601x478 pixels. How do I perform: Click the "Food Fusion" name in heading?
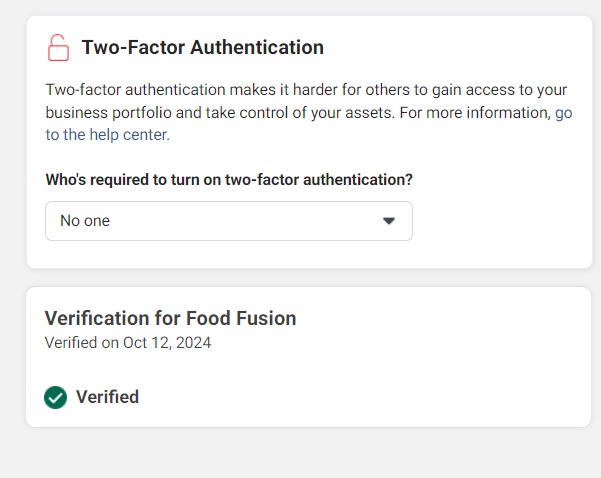point(241,319)
